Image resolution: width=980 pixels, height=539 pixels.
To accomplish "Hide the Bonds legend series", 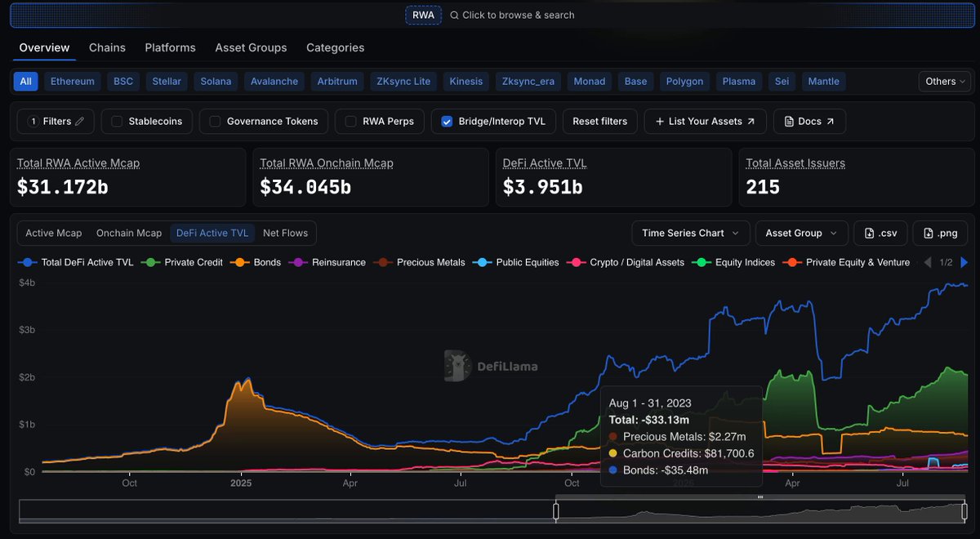I will click(256, 262).
